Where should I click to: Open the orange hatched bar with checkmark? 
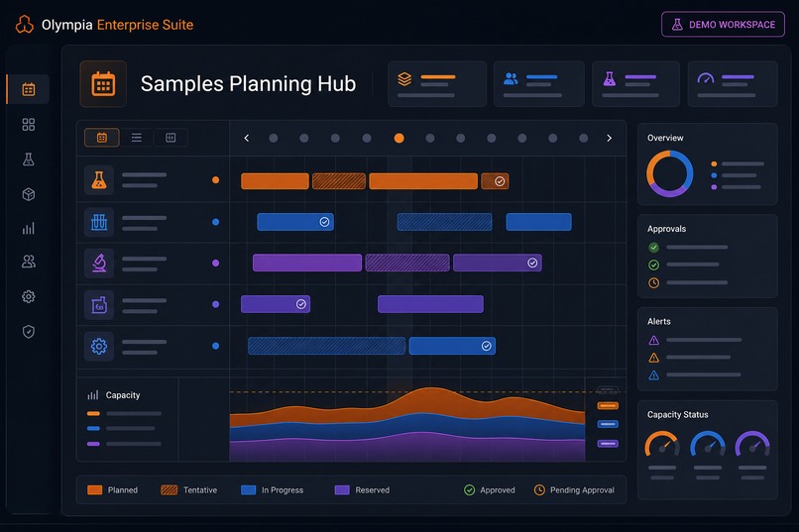495,181
